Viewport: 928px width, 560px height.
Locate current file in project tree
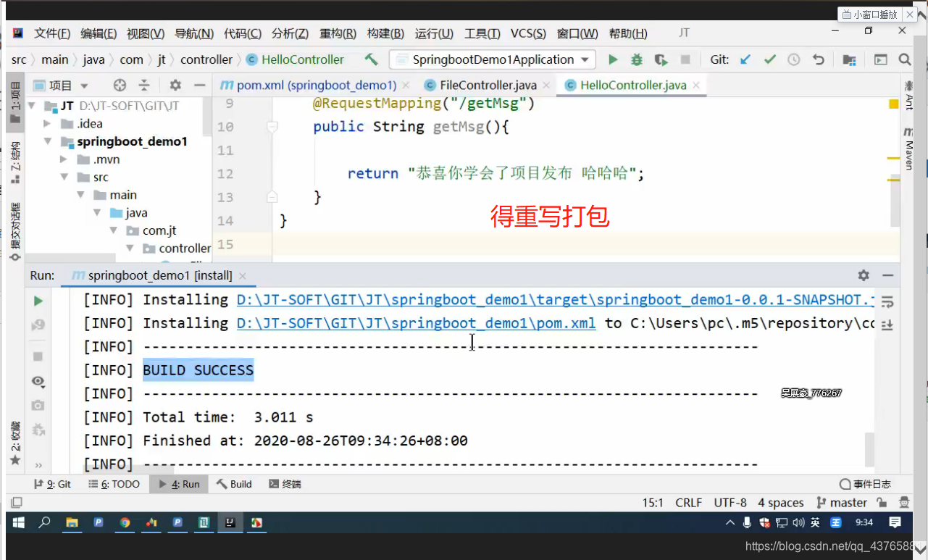click(120, 85)
